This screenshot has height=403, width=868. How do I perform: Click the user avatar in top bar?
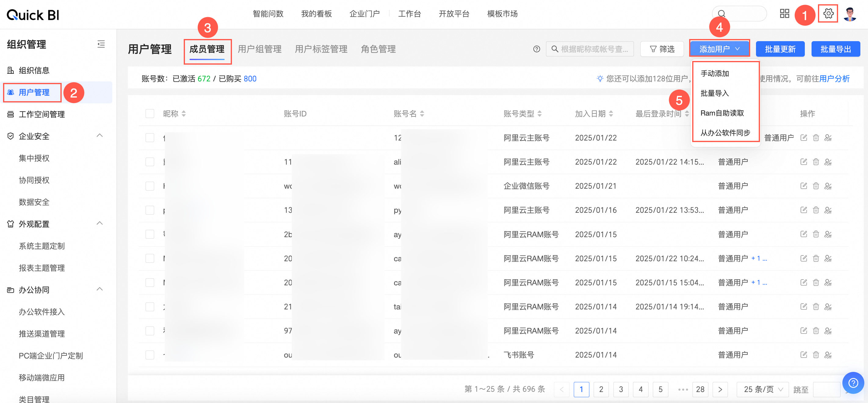tap(849, 14)
